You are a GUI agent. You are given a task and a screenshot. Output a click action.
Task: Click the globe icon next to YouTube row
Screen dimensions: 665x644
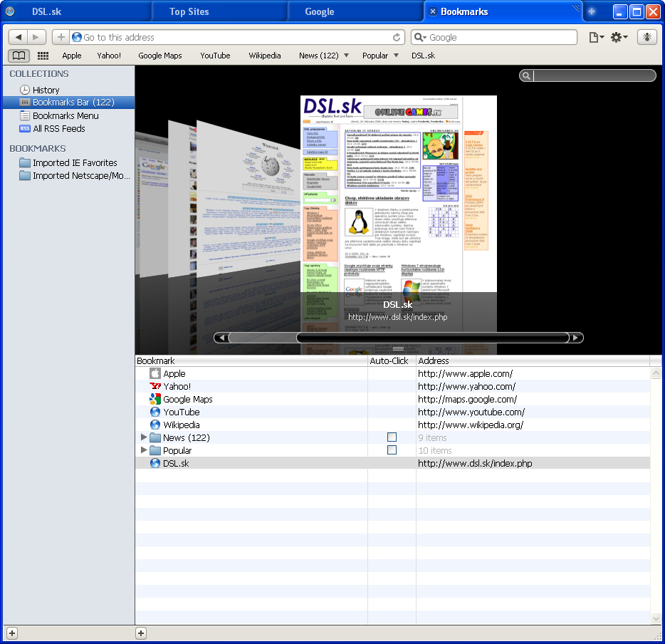(155, 412)
